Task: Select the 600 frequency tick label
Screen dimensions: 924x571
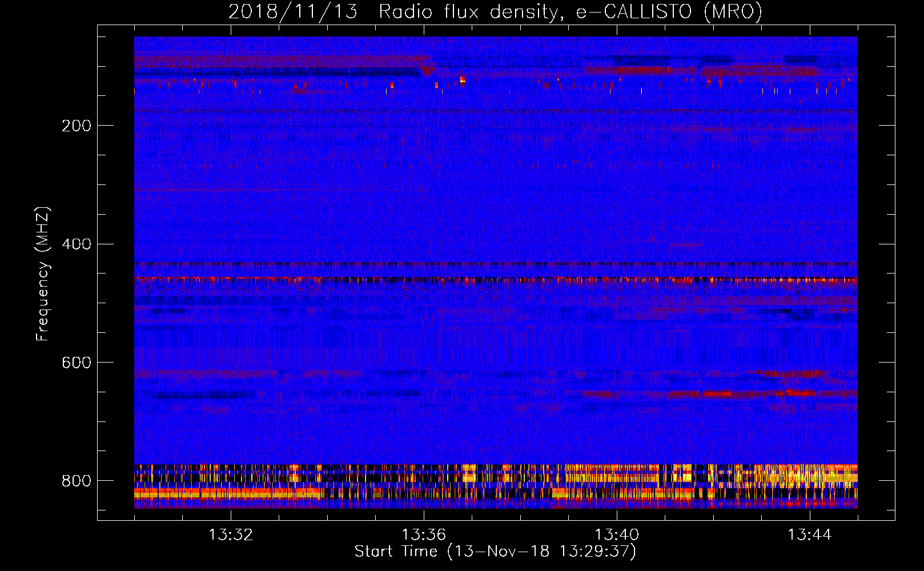Action: (77, 363)
